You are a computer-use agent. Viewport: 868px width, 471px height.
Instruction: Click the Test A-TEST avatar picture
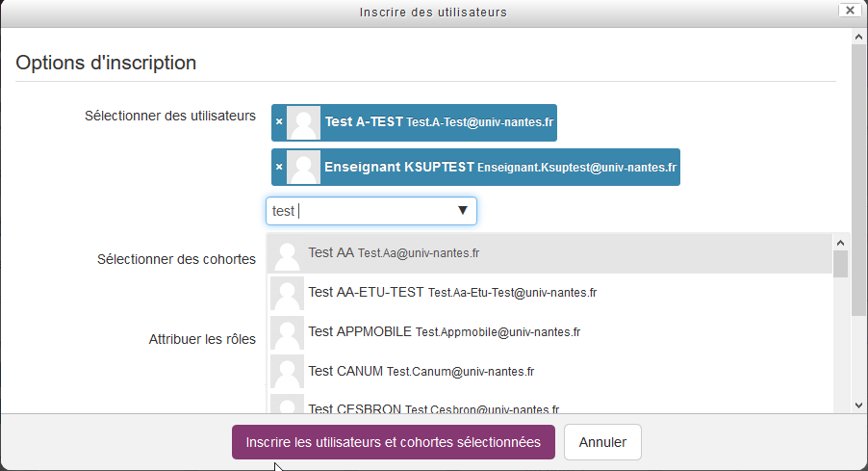(304, 122)
